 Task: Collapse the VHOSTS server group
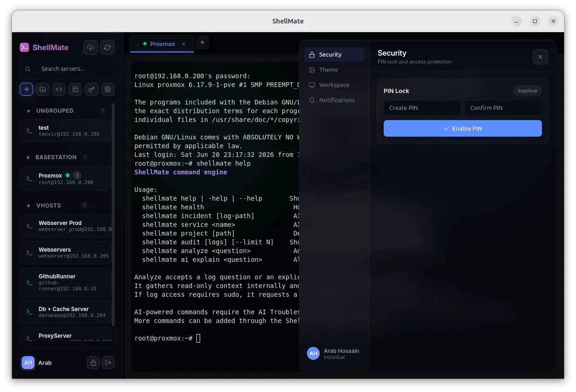click(x=29, y=206)
